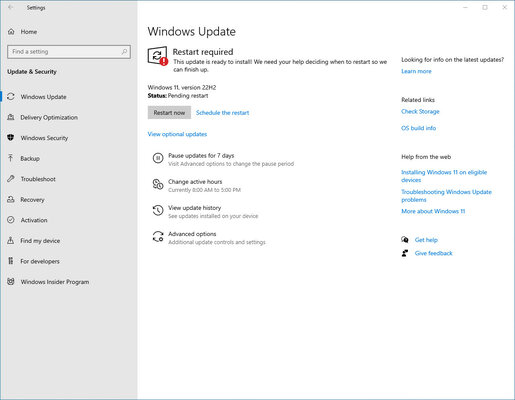Click the back arrow in Settings title bar
The height and width of the screenshot is (400, 515).
[x=11, y=7]
